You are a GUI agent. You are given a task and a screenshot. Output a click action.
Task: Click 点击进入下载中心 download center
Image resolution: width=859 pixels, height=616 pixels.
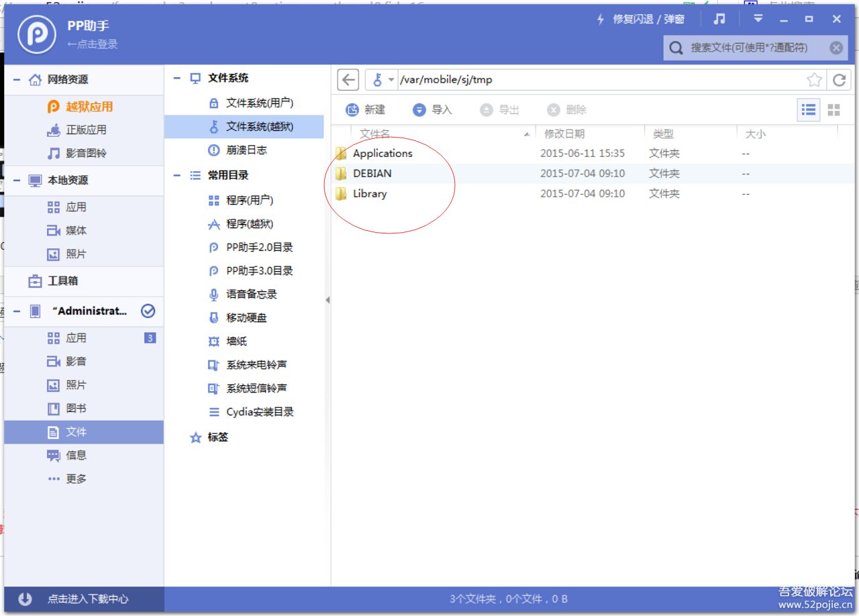(x=88, y=599)
